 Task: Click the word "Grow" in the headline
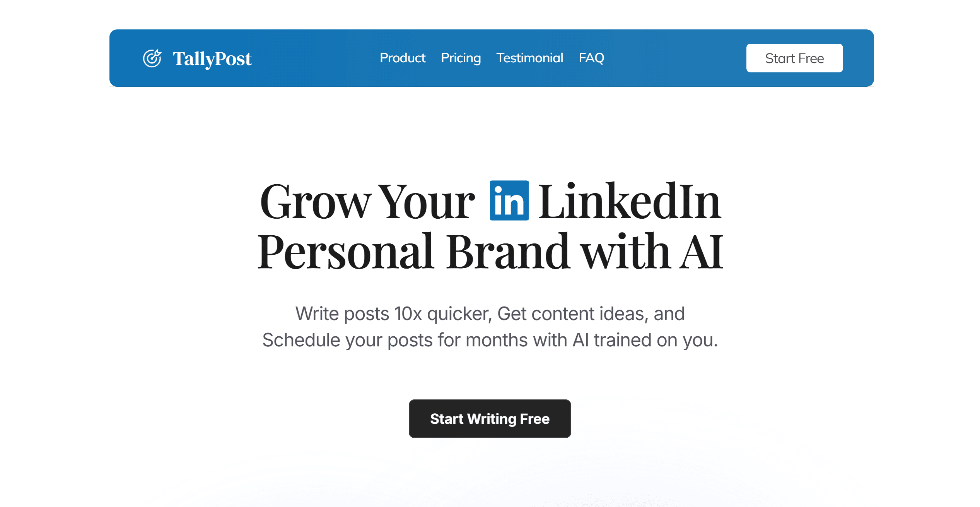point(315,202)
